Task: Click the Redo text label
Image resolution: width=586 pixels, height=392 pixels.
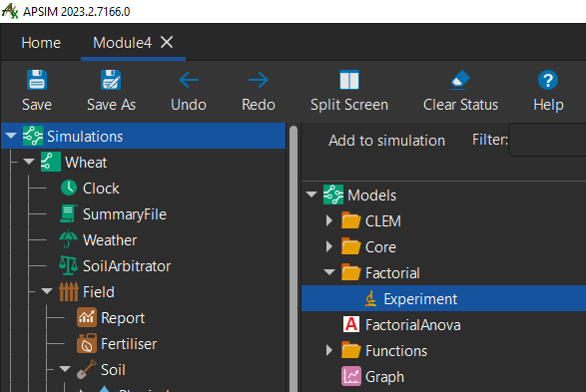Action: [259, 105]
